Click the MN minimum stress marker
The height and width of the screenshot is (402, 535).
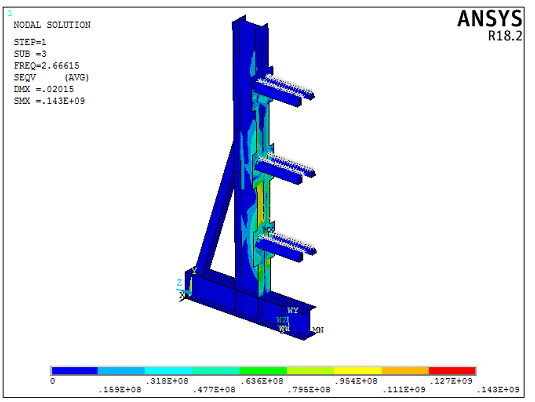tap(318, 330)
